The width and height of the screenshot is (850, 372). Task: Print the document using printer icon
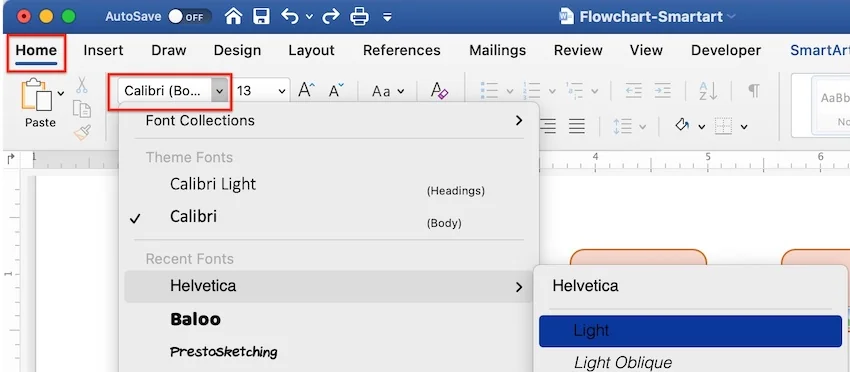pos(359,16)
